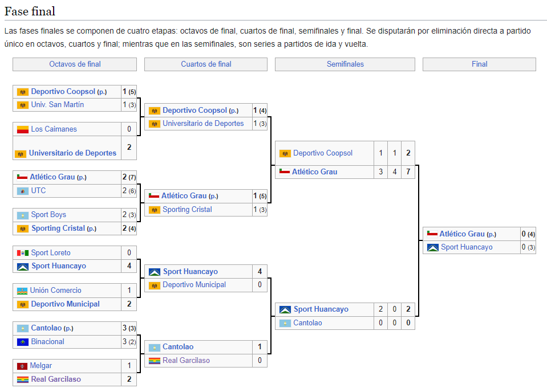Click Atlético Grau final score 0 (4)
The width and height of the screenshot is (547, 392).
[x=528, y=234]
